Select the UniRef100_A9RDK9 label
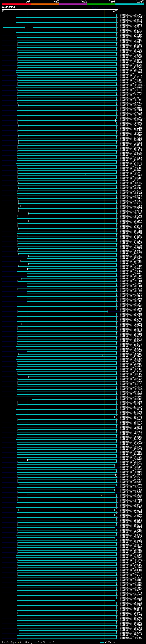The image size is (146, 644). (131, 271)
